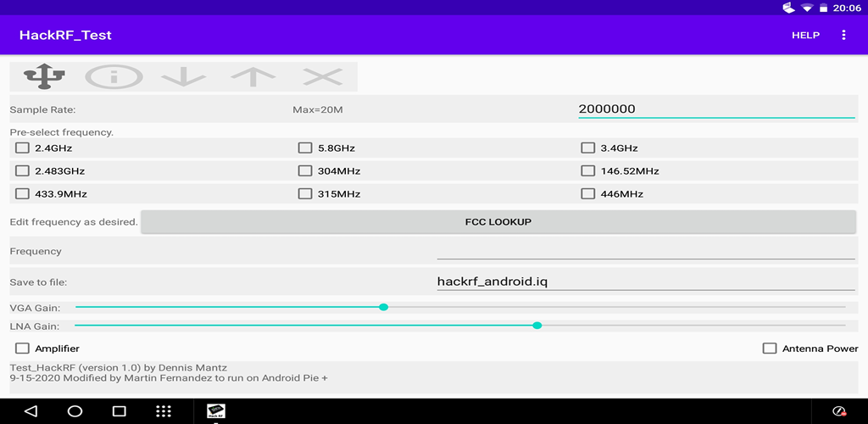Click the Save to file label

point(38,282)
